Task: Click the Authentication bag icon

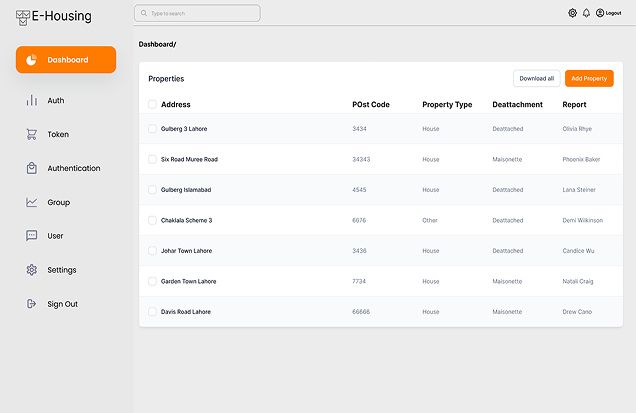Action: [32, 168]
